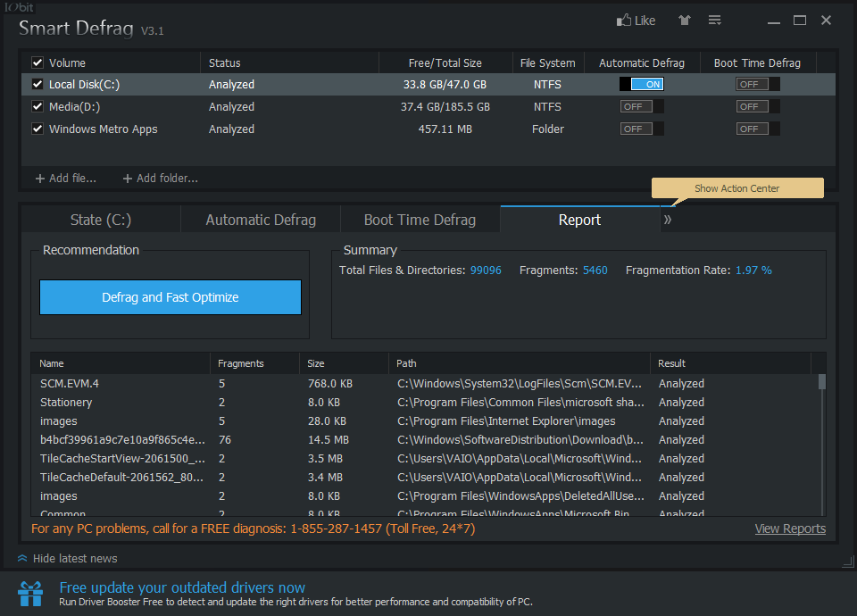Open the main menu options icon
This screenshot has height=616, width=857.
pyautogui.click(x=714, y=21)
